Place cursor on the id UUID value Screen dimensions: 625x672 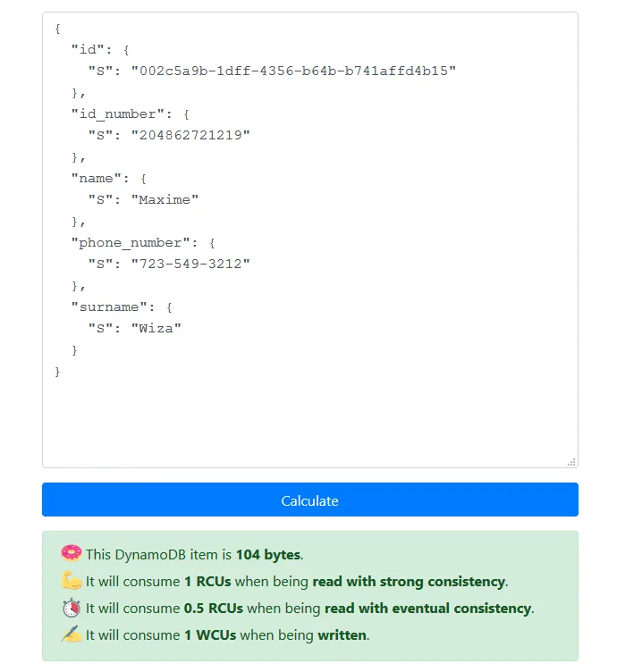(293, 71)
